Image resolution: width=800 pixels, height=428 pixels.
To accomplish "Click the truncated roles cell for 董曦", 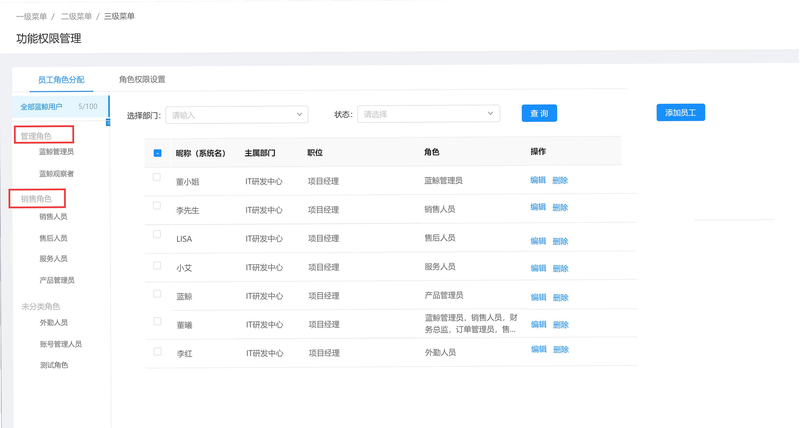I will (471, 323).
